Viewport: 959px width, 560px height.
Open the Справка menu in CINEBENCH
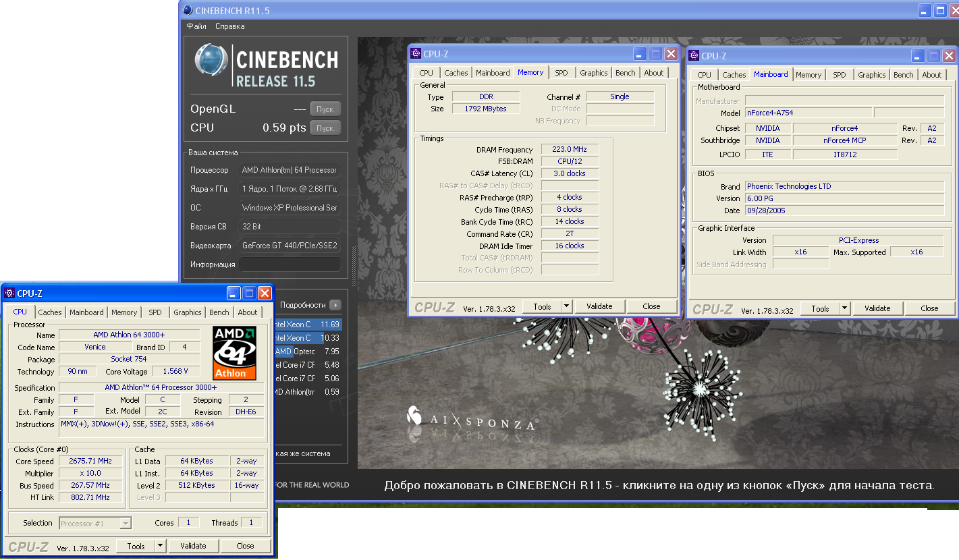tap(230, 26)
